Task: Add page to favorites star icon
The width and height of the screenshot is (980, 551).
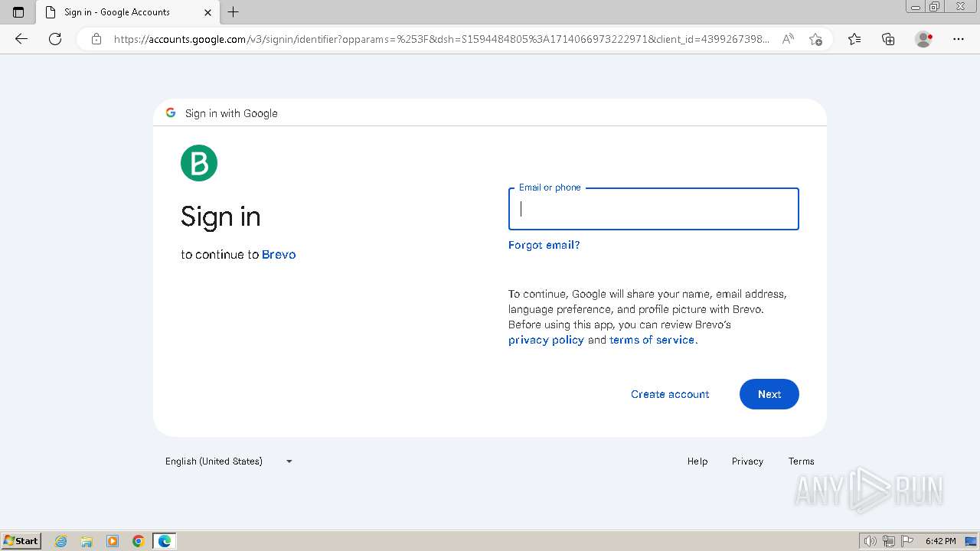Action: pos(815,39)
